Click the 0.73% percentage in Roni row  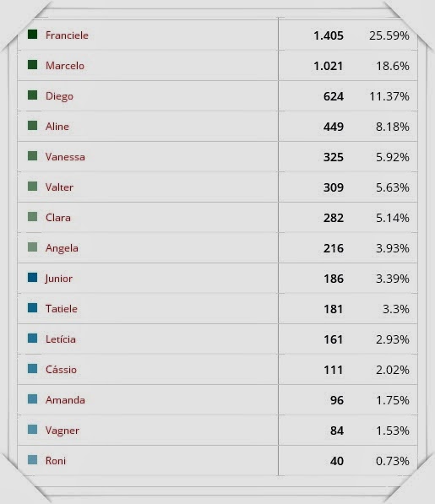[393, 461]
